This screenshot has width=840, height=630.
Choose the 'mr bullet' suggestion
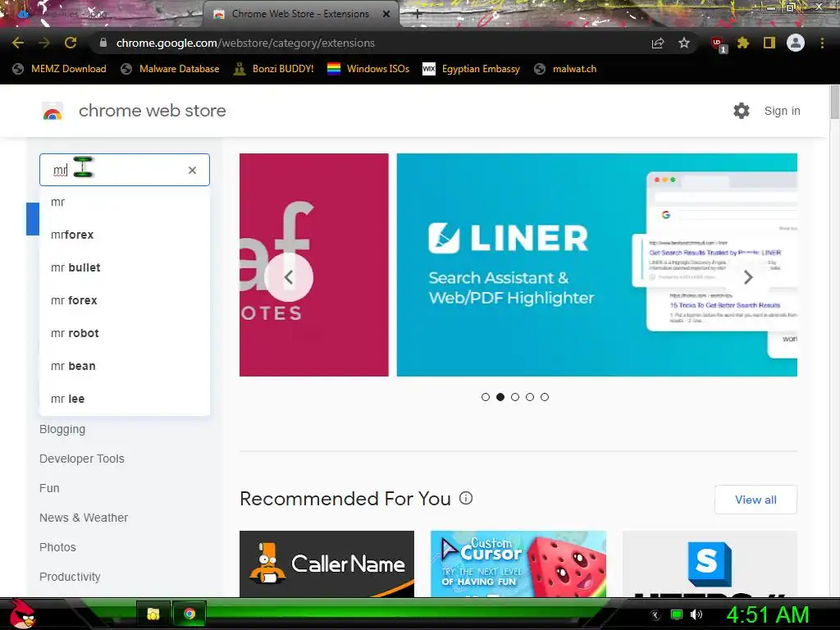pyautogui.click(x=125, y=267)
